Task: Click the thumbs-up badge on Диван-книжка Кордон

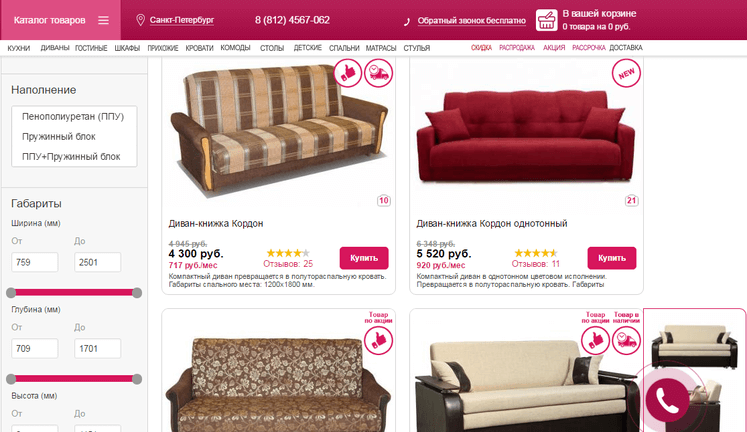Action: click(x=348, y=73)
